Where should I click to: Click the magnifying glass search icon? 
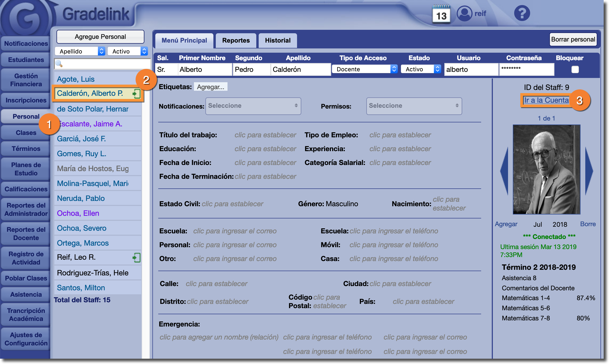click(x=59, y=64)
